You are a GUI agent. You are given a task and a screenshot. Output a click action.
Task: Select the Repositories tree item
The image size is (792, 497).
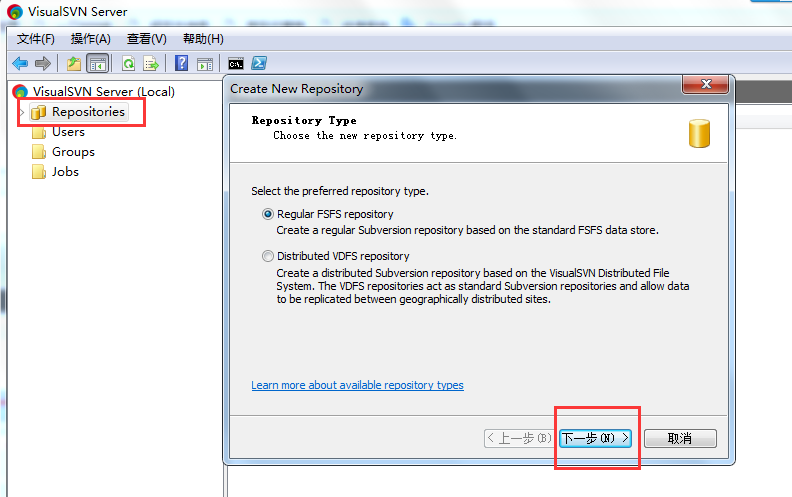(x=88, y=112)
